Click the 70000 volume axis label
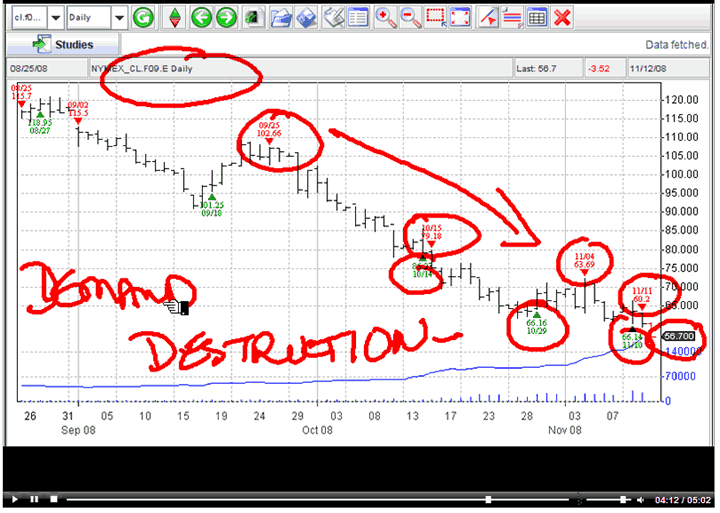720x513 pixels. pos(681,377)
